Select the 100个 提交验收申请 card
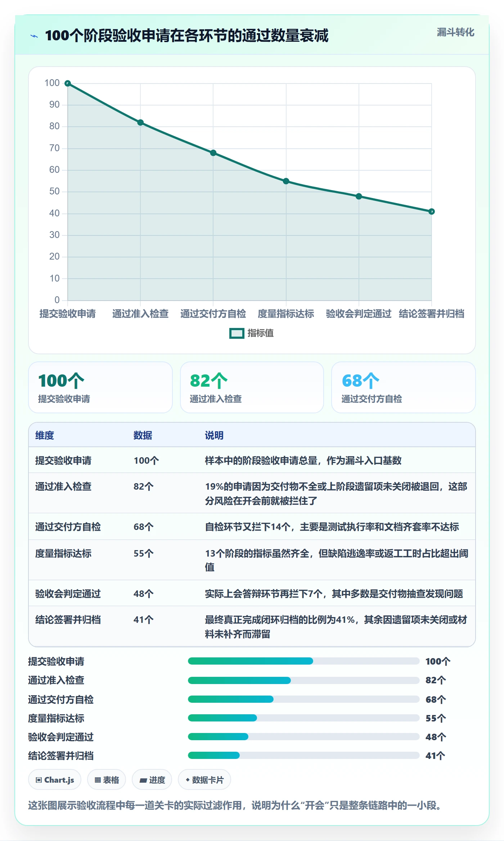 pyautogui.click(x=100, y=387)
